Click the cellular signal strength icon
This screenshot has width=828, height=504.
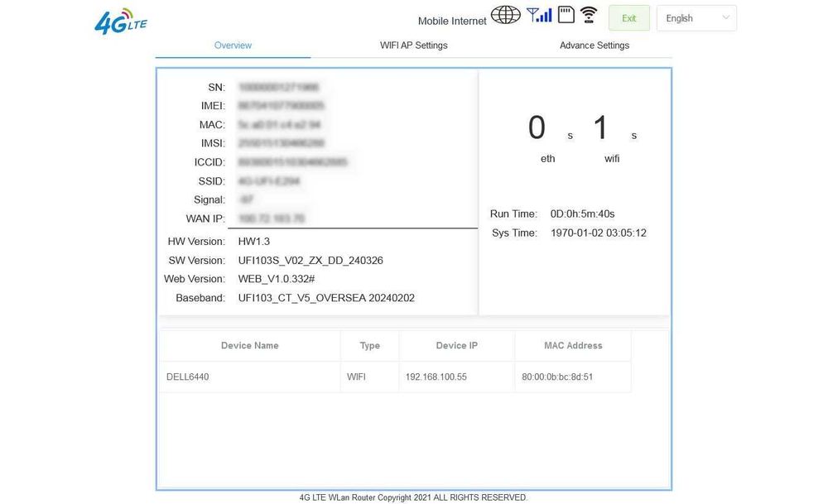coord(539,15)
